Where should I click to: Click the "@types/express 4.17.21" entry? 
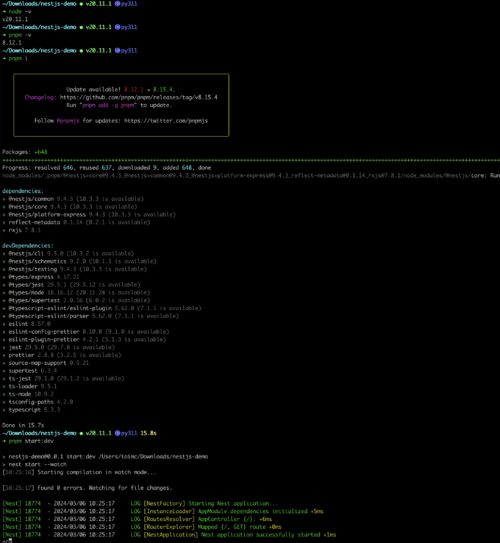point(41,277)
